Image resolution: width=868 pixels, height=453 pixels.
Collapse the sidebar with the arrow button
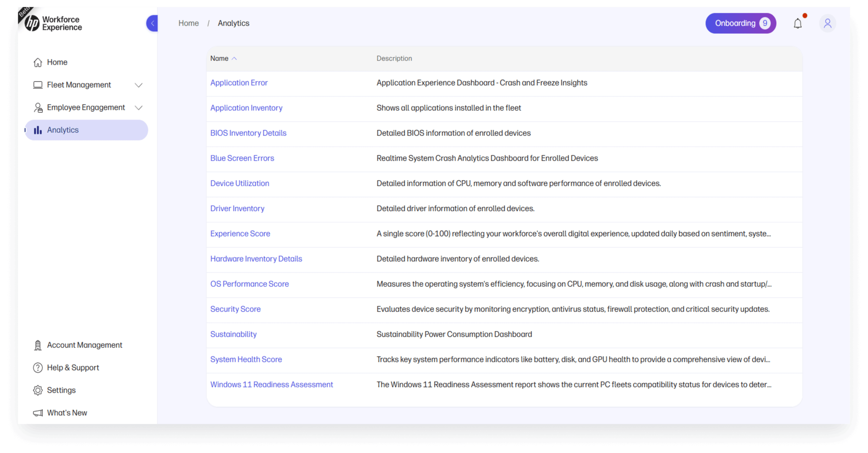pyautogui.click(x=152, y=23)
